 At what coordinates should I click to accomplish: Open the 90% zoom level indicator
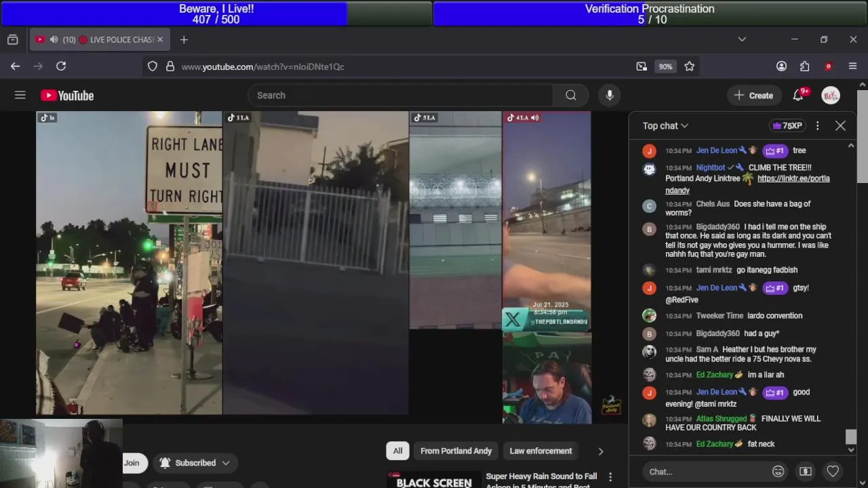point(665,66)
